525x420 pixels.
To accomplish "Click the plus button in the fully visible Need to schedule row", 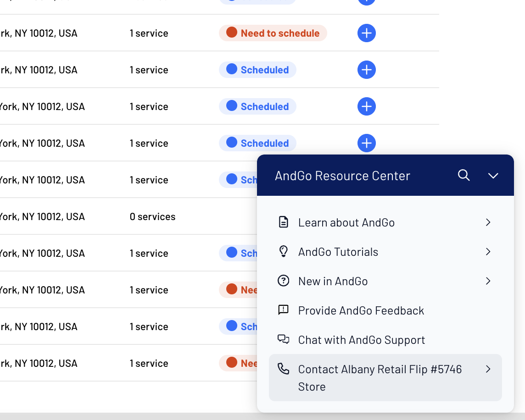I will click(367, 33).
